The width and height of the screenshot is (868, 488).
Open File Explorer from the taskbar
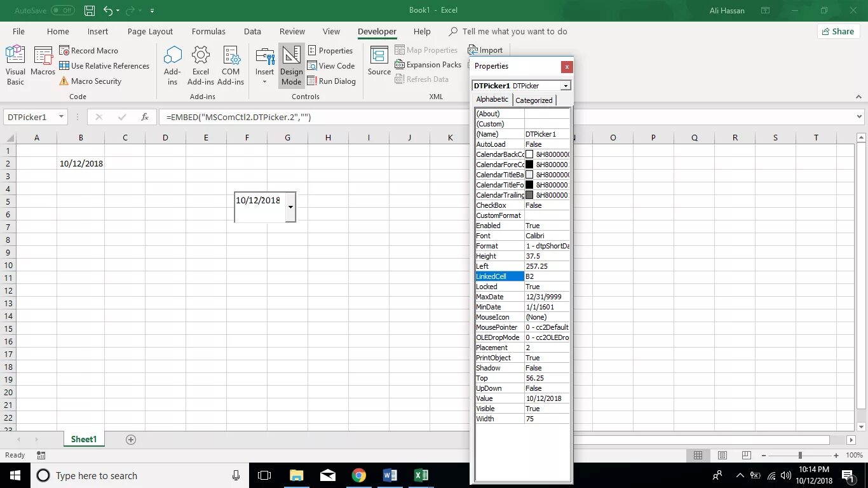tap(297, 475)
